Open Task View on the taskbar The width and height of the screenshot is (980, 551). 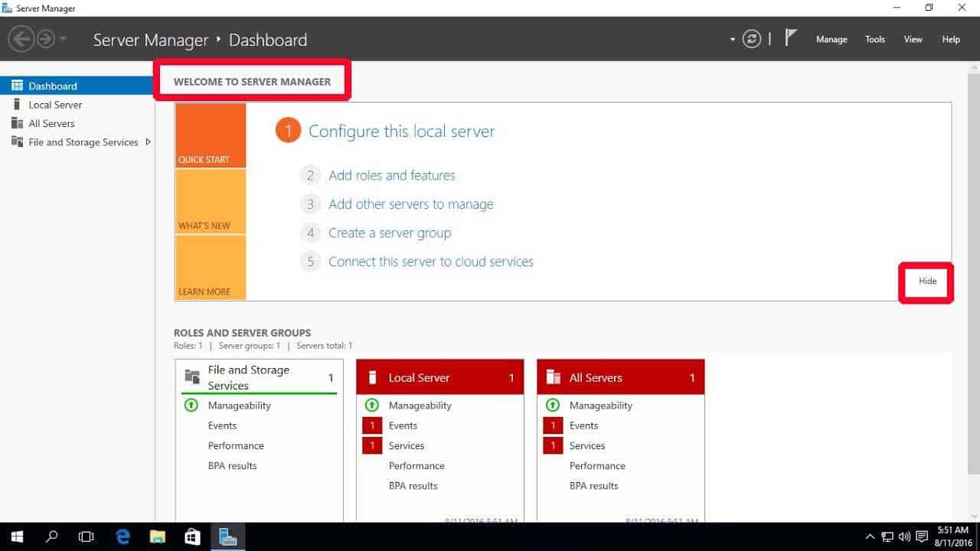coord(86,536)
